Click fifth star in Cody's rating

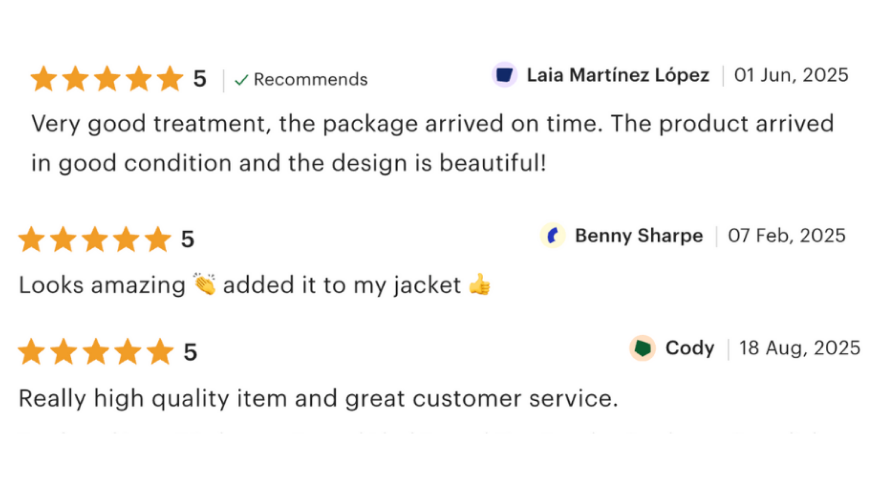pyautogui.click(x=159, y=352)
